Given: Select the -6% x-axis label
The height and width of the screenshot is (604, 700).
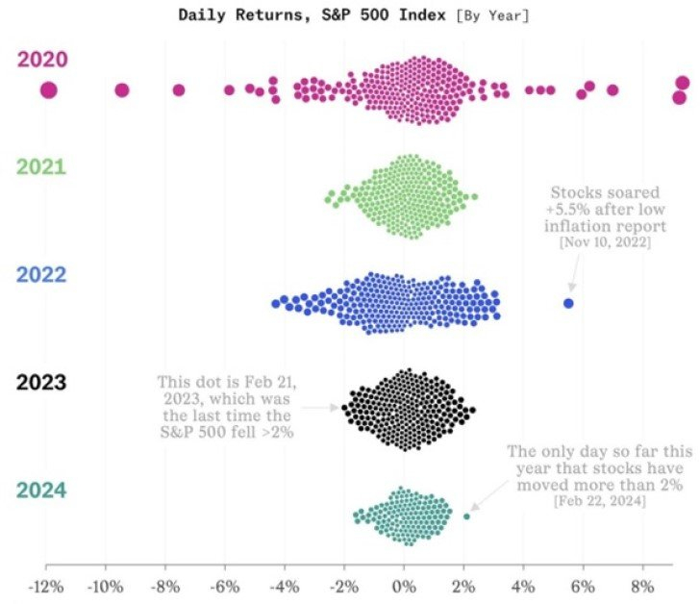Looking at the screenshot, I should point(224,586).
